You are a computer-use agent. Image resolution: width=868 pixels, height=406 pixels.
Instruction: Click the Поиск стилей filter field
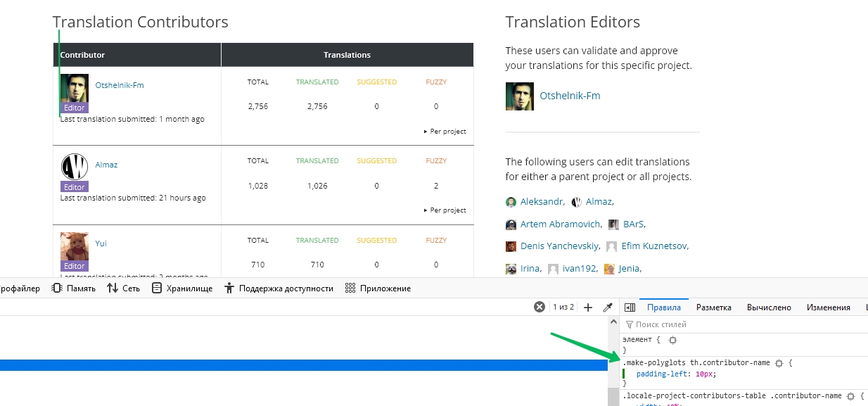703,324
